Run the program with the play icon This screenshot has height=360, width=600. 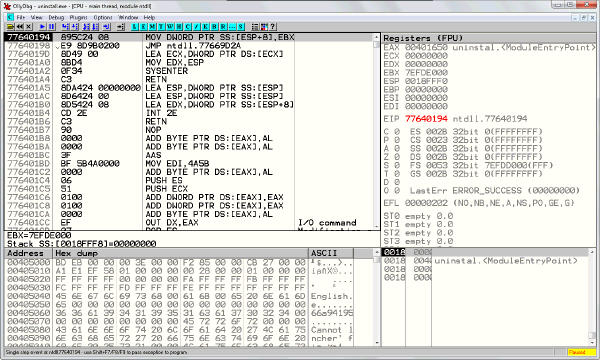click(x=42, y=27)
